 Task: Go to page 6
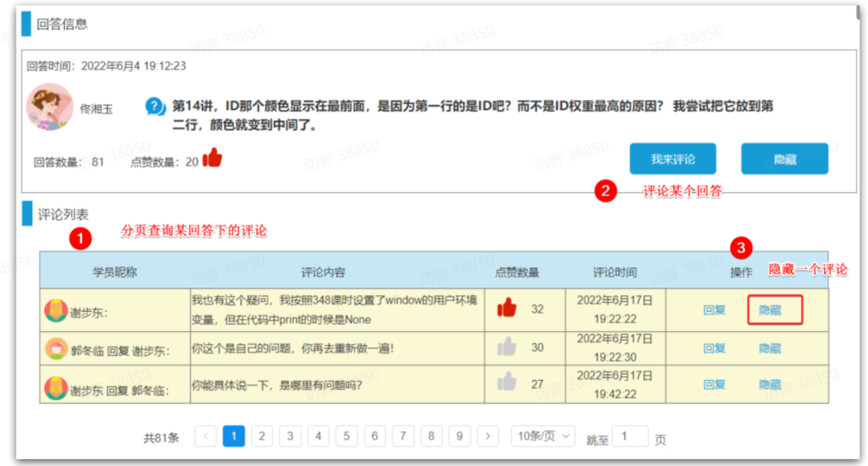point(375,436)
